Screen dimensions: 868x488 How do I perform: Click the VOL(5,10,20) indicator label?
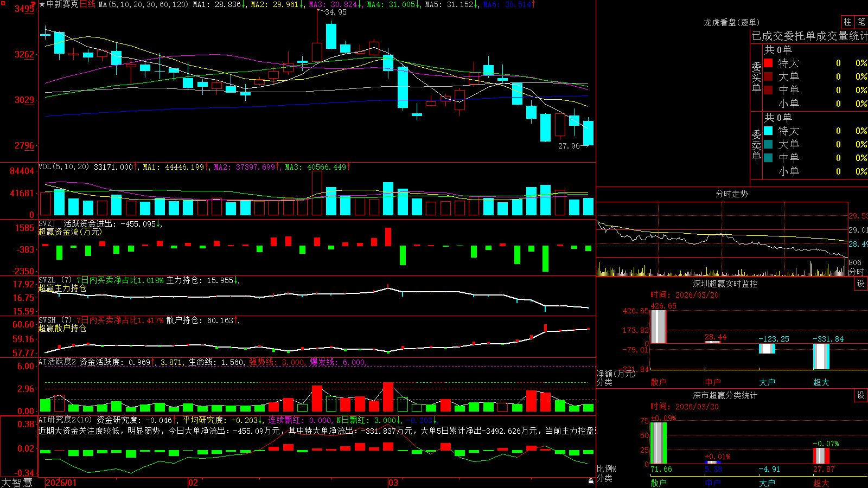63,167
